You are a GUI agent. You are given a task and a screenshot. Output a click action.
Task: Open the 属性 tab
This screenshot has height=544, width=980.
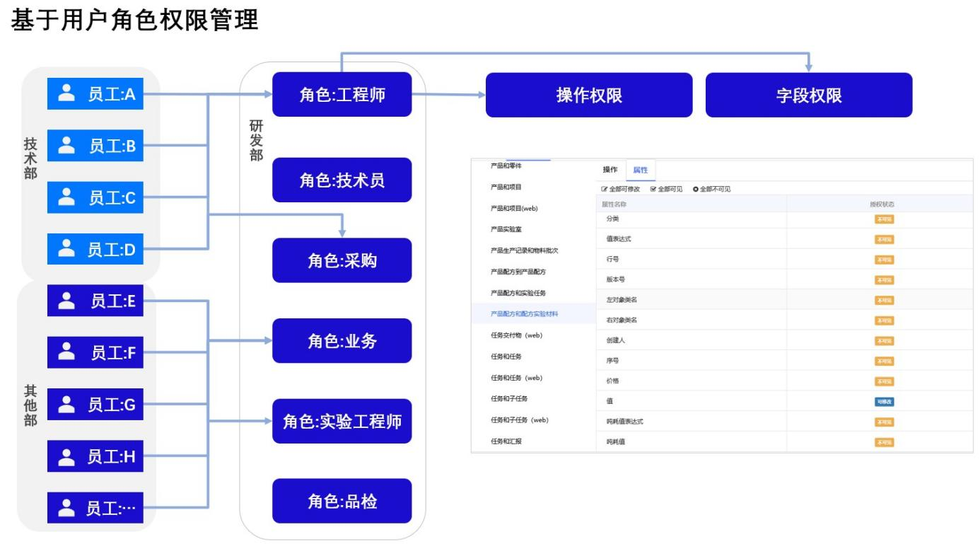point(640,170)
